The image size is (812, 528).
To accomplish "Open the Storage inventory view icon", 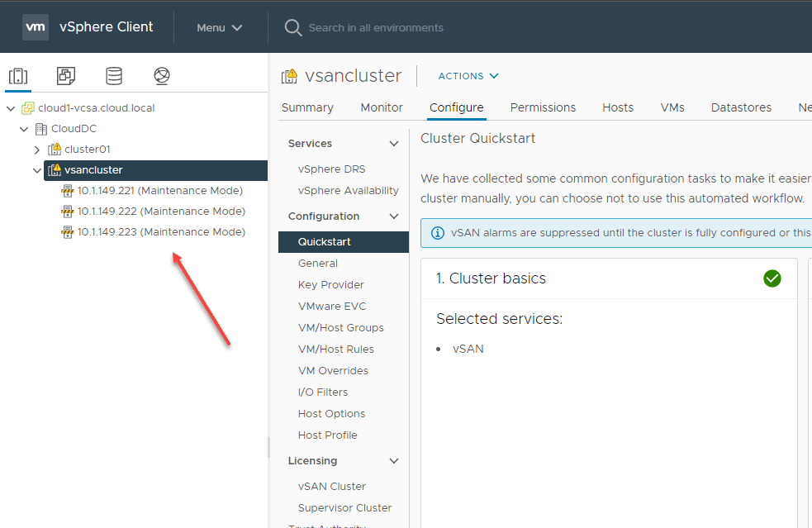I will click(114, 76).
